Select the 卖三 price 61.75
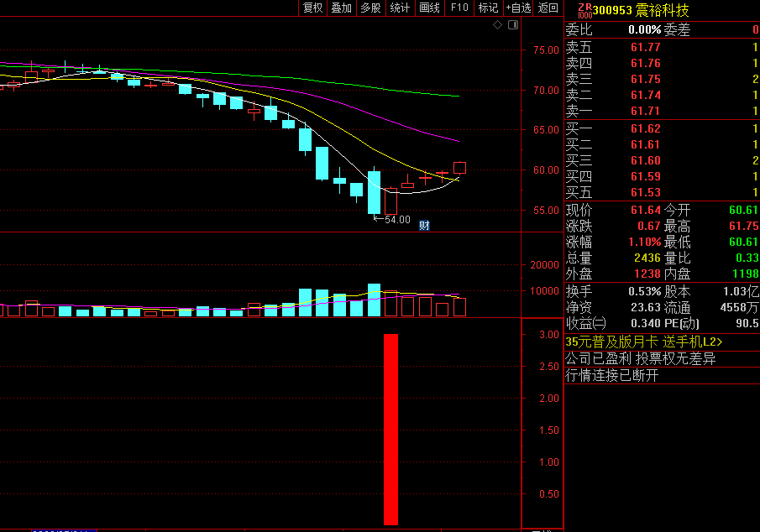Image resolution: width=760 pixels, height=532 pixels. pos(645,79)
